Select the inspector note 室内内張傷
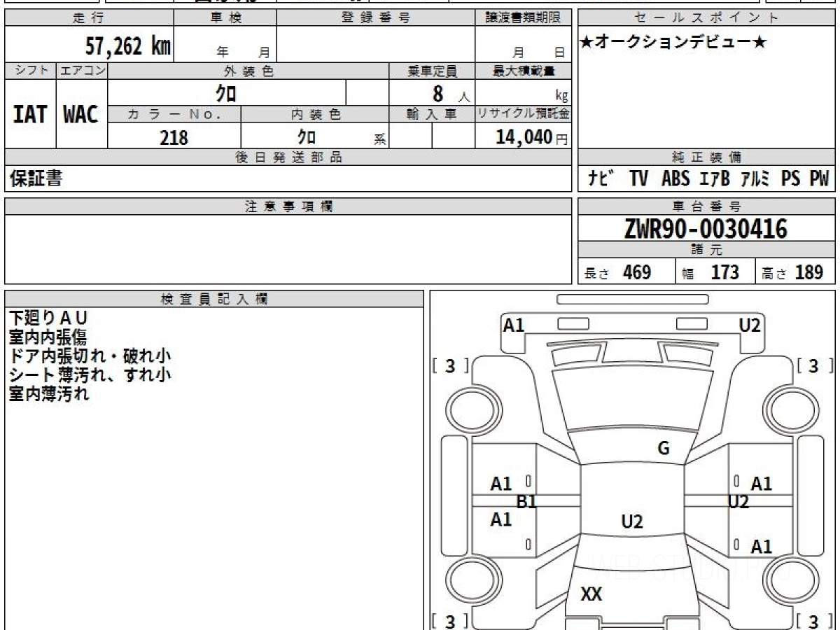 49,337
